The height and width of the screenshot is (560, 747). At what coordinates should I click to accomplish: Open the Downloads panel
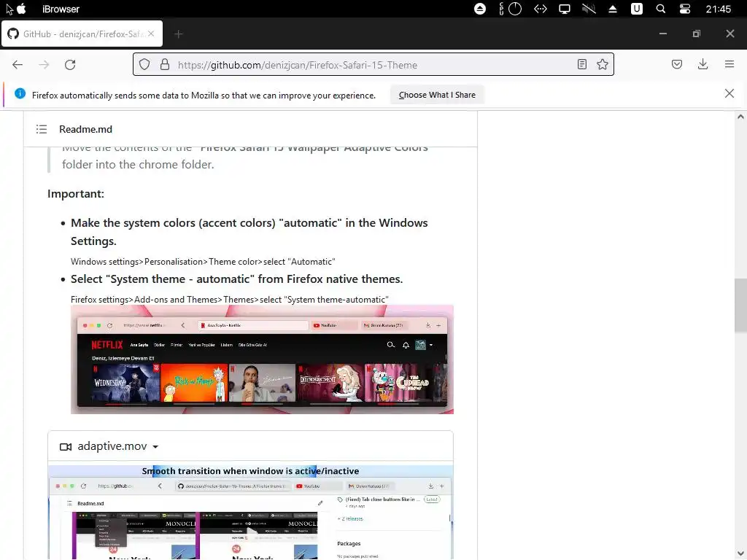(703, 64)
